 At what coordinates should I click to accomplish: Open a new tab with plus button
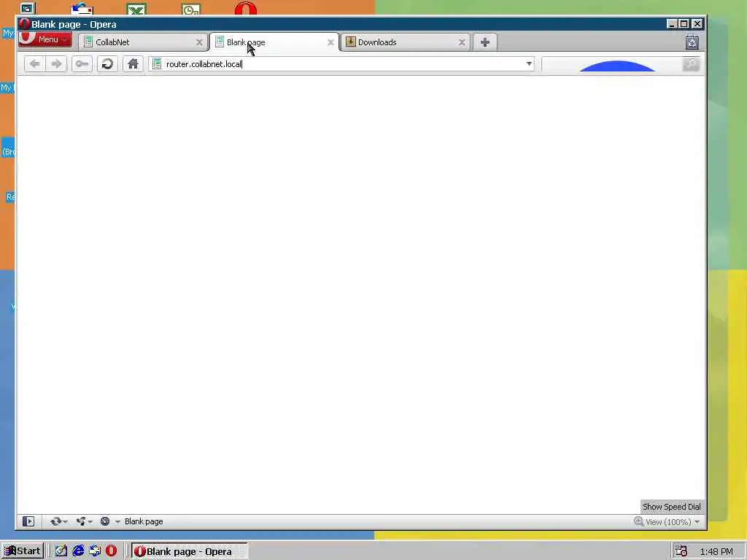pos(485,42)
